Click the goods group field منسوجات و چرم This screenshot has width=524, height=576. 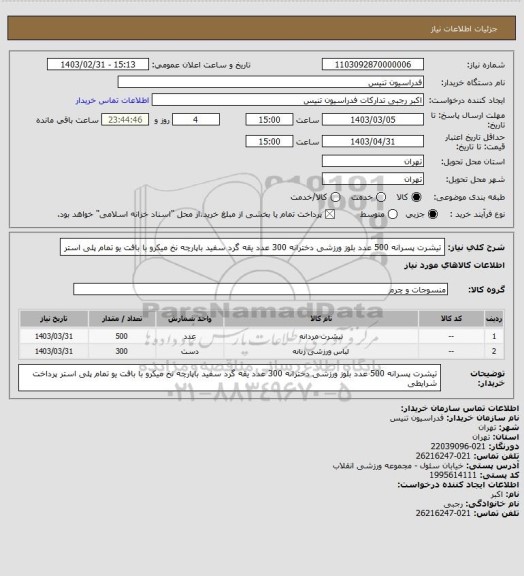pyautogui.click(x=260, y=289)
